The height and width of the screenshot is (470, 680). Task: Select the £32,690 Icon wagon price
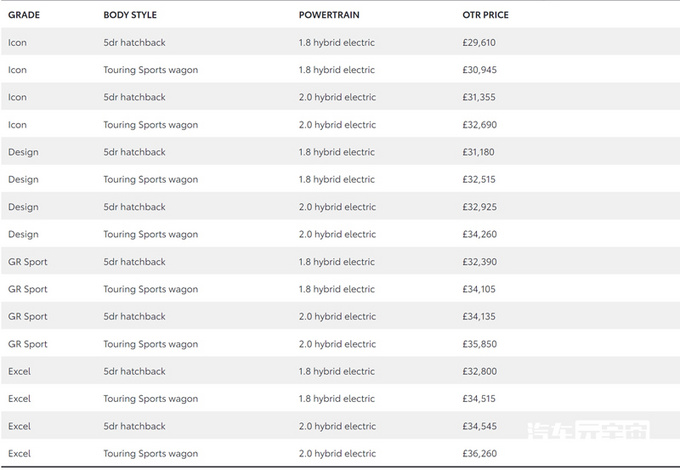coord(473,125)
